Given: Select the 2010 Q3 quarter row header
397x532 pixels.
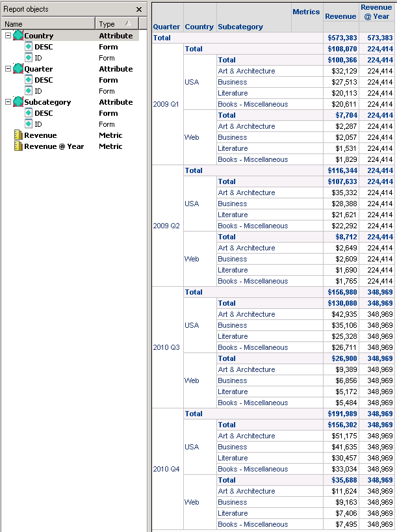Looking at the screenshot, I should pyautogui.click(x=166, y=347).
